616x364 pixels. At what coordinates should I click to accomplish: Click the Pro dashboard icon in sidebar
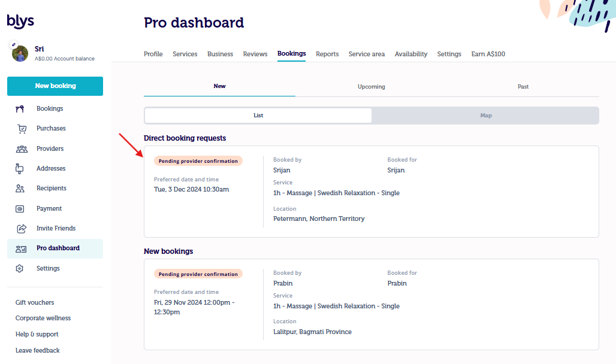click(x=21, y=248)
